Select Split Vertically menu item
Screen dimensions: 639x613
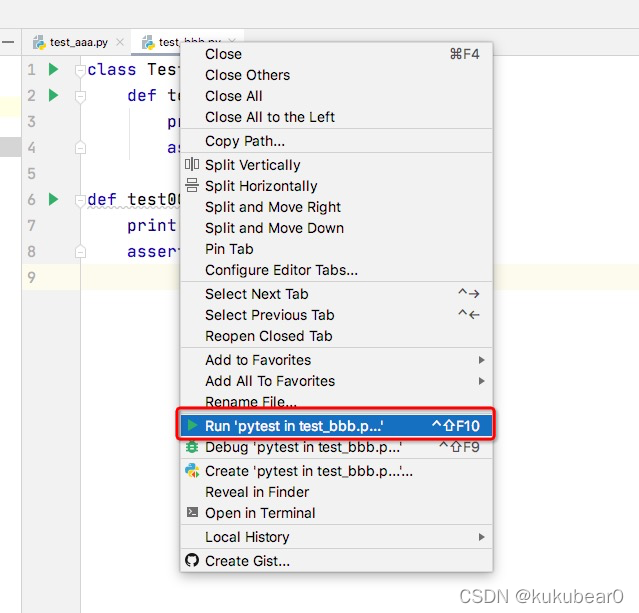pyautogui.click(x=336, y=165)
